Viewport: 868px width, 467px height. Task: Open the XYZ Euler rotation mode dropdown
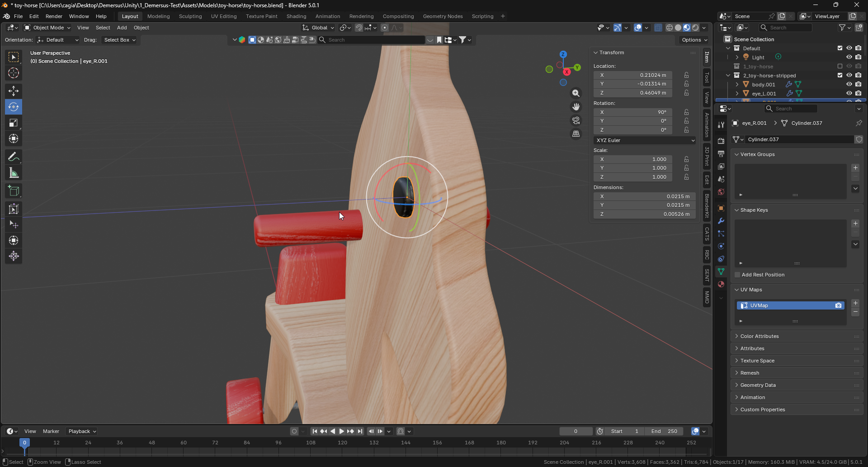coord(645,140)
